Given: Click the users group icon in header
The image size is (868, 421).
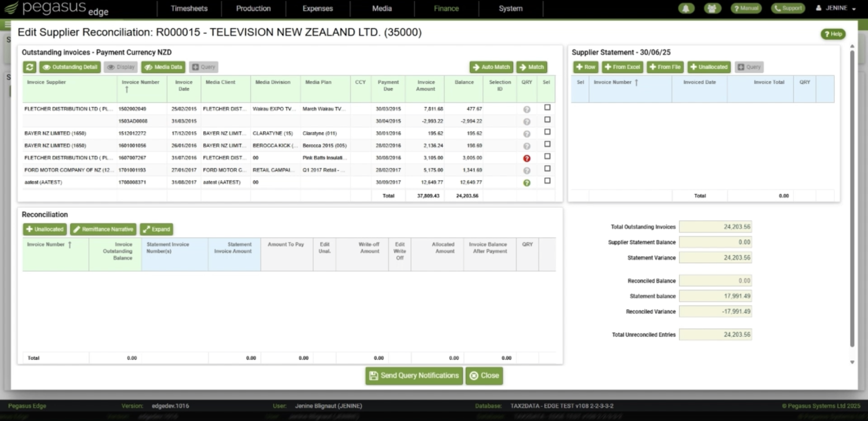Looking at the screenshot, I should (712, 8).
